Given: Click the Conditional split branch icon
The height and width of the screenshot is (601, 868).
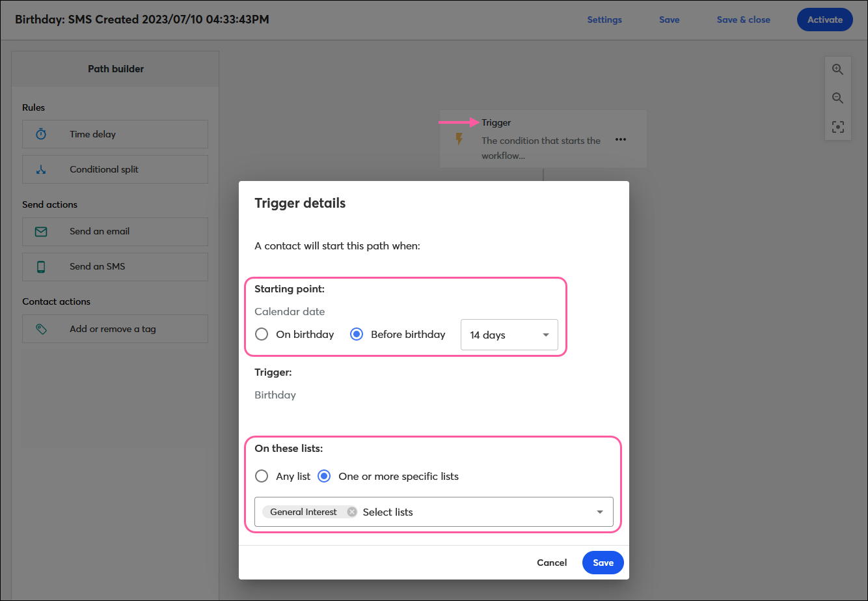Looking at the screenshot, I should pyautogui.click(x=42, y=169).
